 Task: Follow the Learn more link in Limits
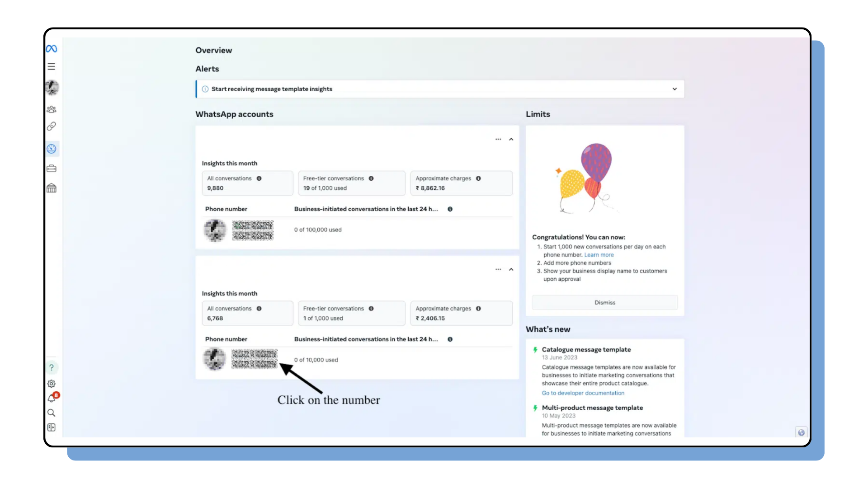click(x=599, y=255)
